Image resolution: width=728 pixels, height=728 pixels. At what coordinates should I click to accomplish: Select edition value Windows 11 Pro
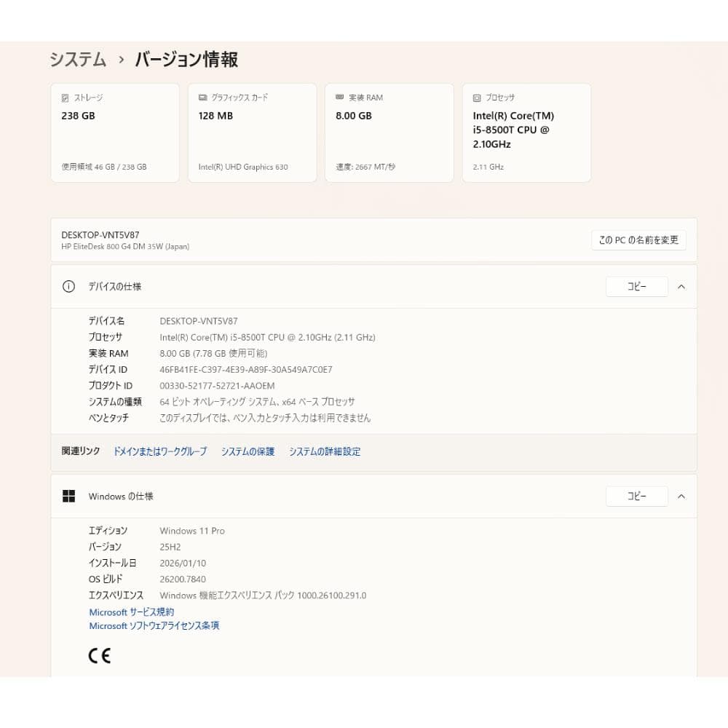pyautogui.click(x=192, y=531)
